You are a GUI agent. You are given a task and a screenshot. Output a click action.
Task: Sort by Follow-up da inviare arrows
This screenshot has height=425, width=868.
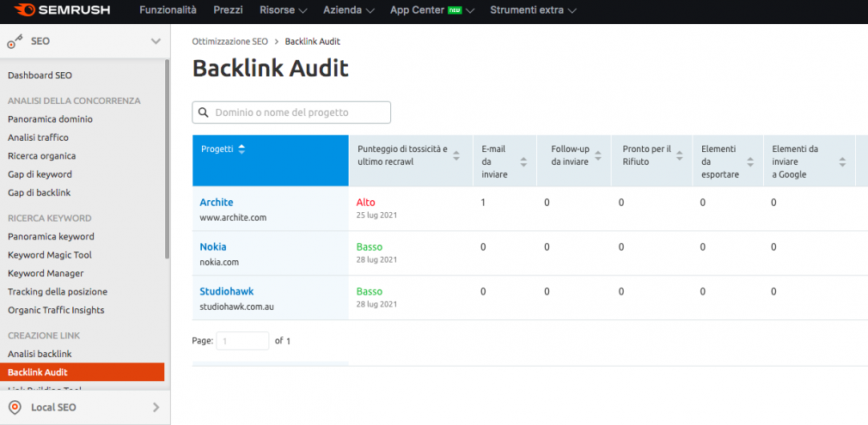[598, 155]
